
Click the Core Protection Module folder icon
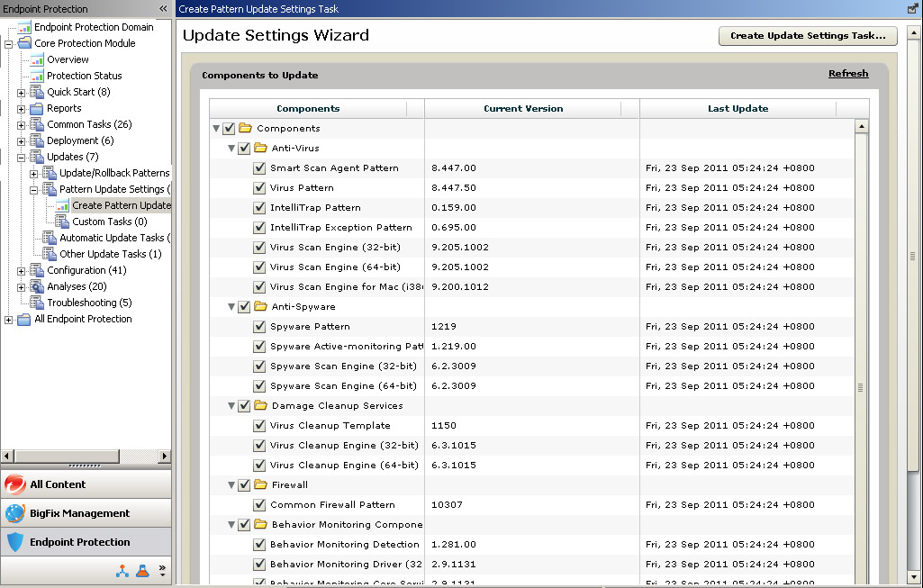[24, 43]
